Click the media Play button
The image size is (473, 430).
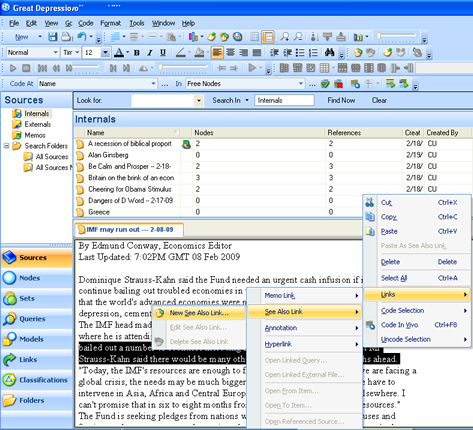(x=13, y=68)
